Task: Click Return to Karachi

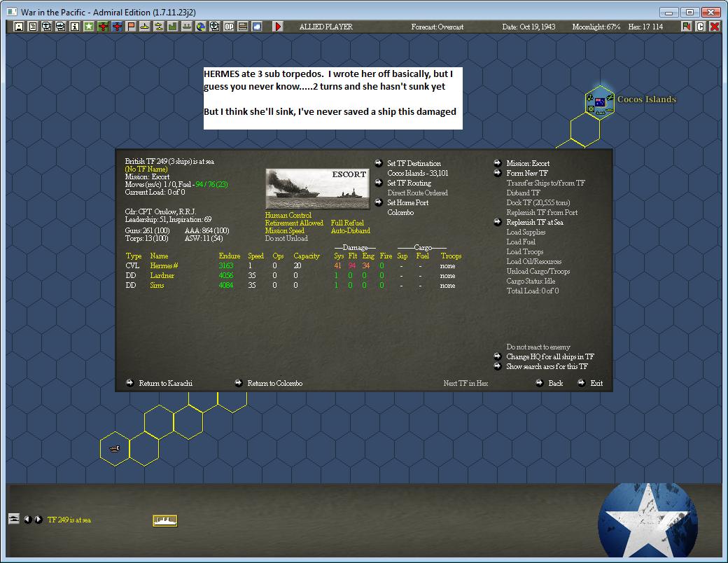Action: click(x=165, y=383)
